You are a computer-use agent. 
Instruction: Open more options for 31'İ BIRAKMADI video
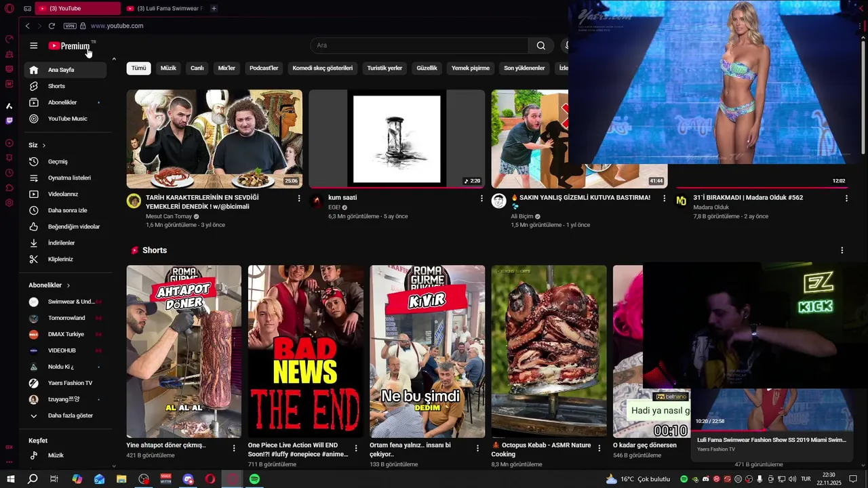click(x=846, y=199)
